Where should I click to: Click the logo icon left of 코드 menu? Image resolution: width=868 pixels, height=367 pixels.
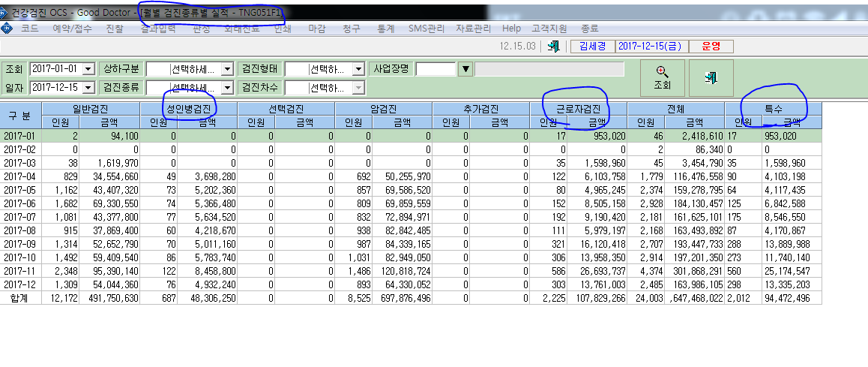click(x=7, y=29)
